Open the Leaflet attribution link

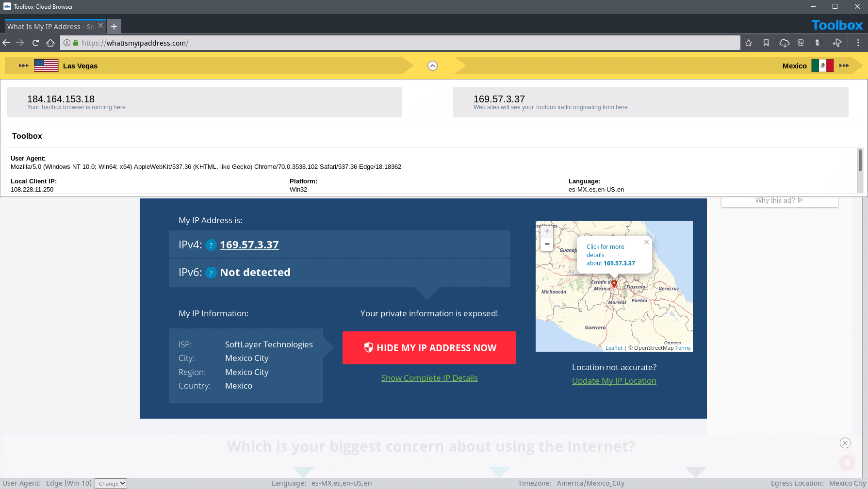pyautogui.click(x=614, y=348)
